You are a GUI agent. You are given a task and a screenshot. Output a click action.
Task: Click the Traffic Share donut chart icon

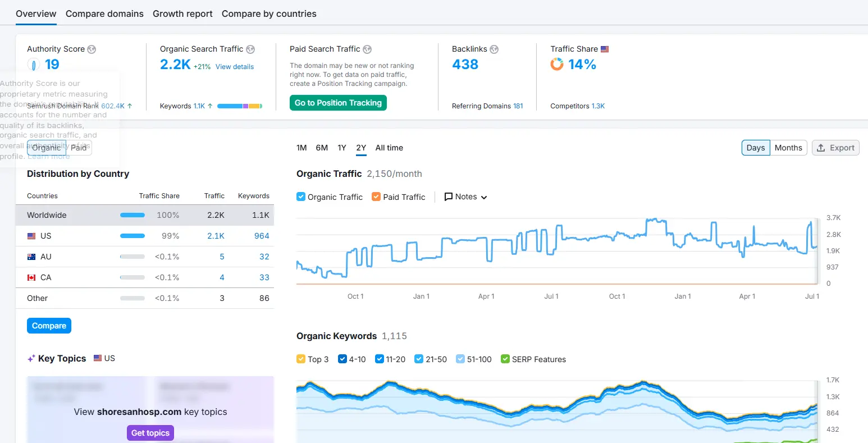point(557,65)
